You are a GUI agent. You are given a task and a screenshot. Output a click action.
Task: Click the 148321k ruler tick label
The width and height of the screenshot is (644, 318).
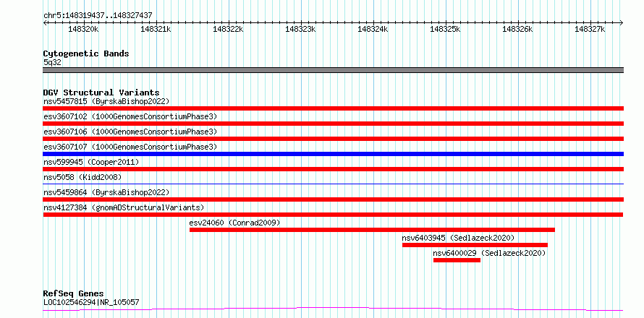coord(156,29)
